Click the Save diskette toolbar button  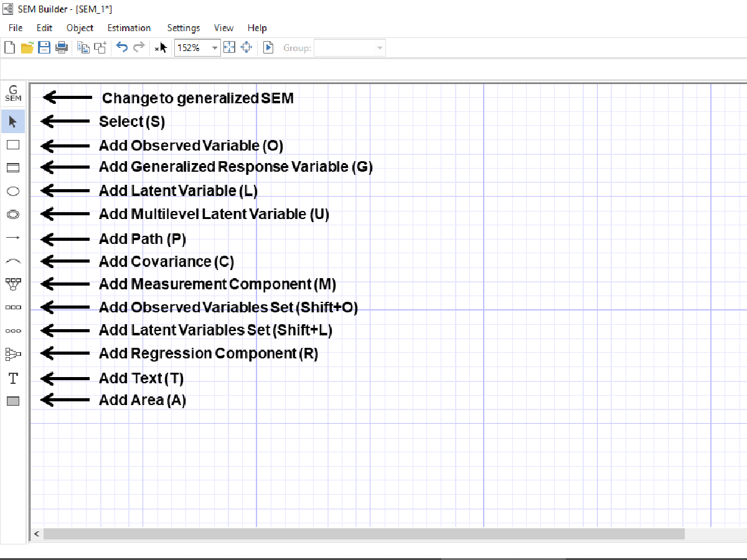tap(44, 47)
